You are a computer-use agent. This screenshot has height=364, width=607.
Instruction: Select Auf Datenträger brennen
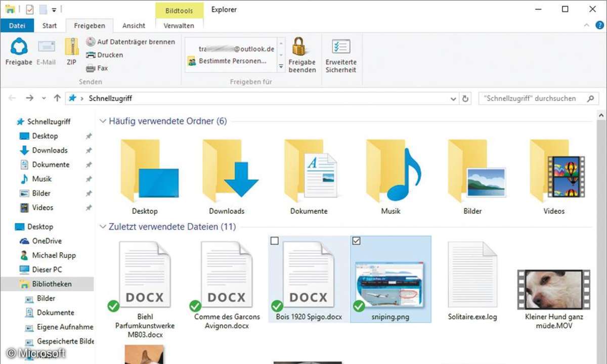click(131, 42)
